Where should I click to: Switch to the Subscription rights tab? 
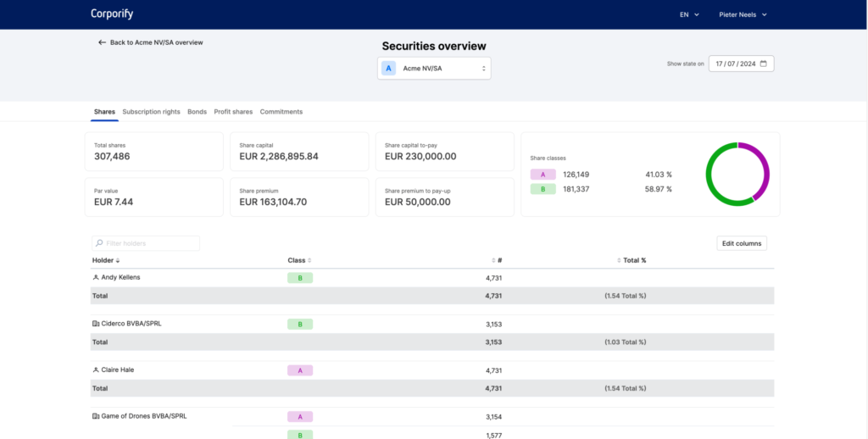(151, 112)
